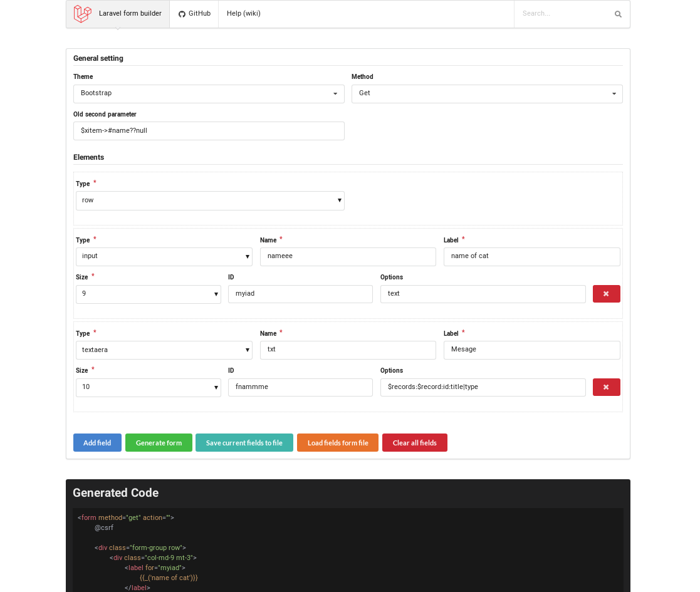Open the Help (wiki) menu item
Image resolution: width=700 pixels, height=592 pixels.
pos(243,13)
